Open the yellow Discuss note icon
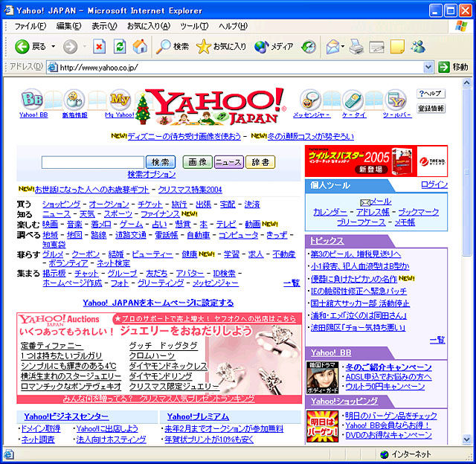The height and width of the screenshot is (464, 476). (x=397, y=47)
